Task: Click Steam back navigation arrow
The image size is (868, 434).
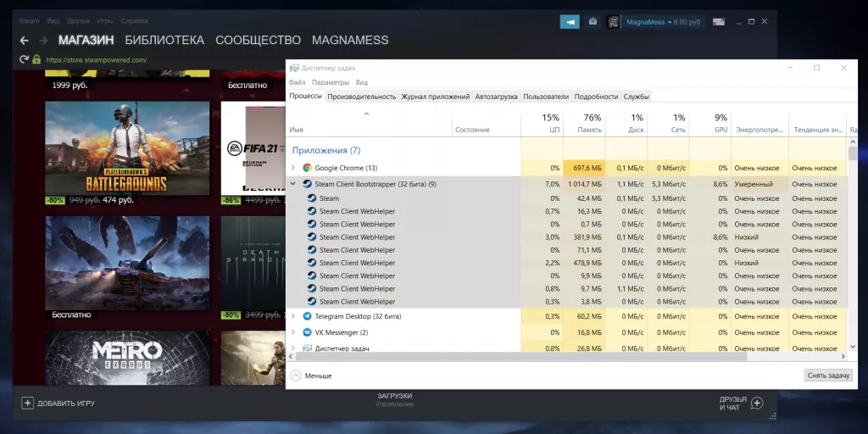Action: tap(24, 41)
